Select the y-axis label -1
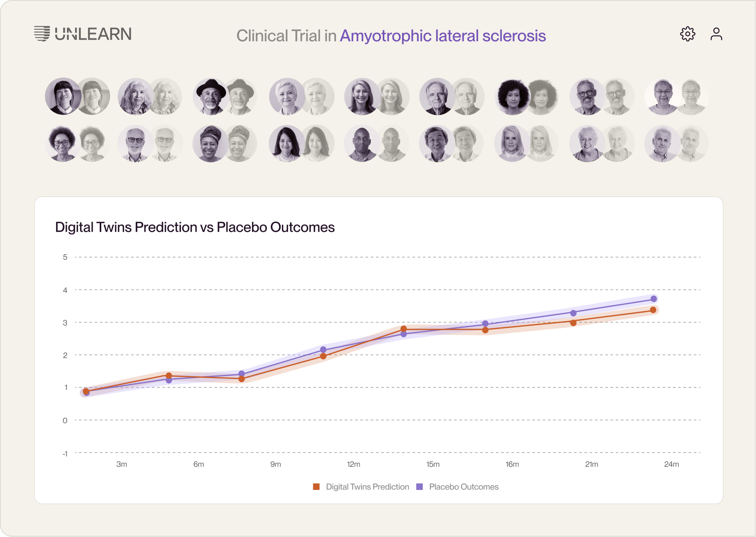 (65, 454)
